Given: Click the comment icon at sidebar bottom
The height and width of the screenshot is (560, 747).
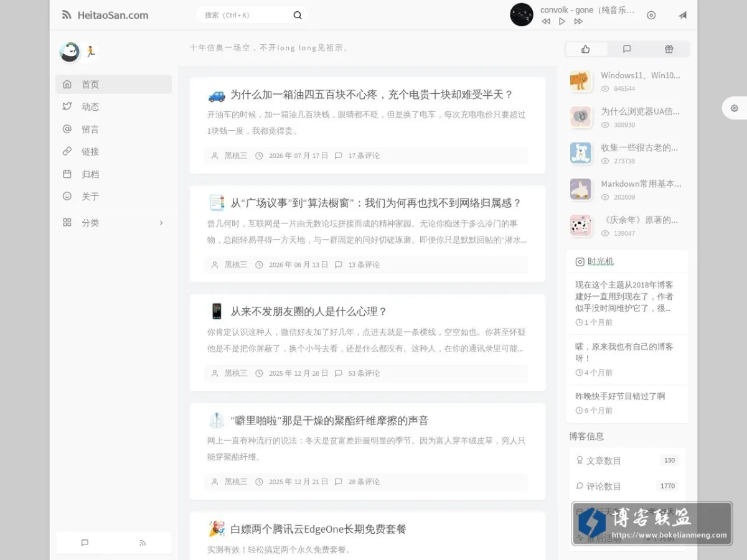Looking at the screenshot, I should 85,543.
